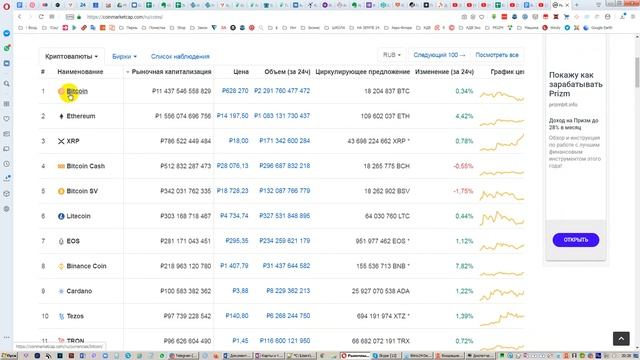Click the Bitcoin price ₽628 270
Viewport: 640px width, 360px height.
point(235,91)
